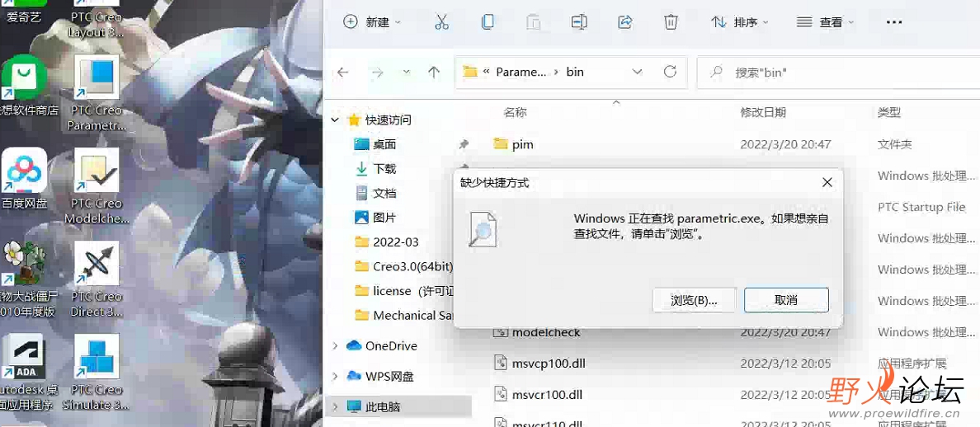Click the Parame... breadcrumb in address bar
Screen dimensions: 980x427
521,72
